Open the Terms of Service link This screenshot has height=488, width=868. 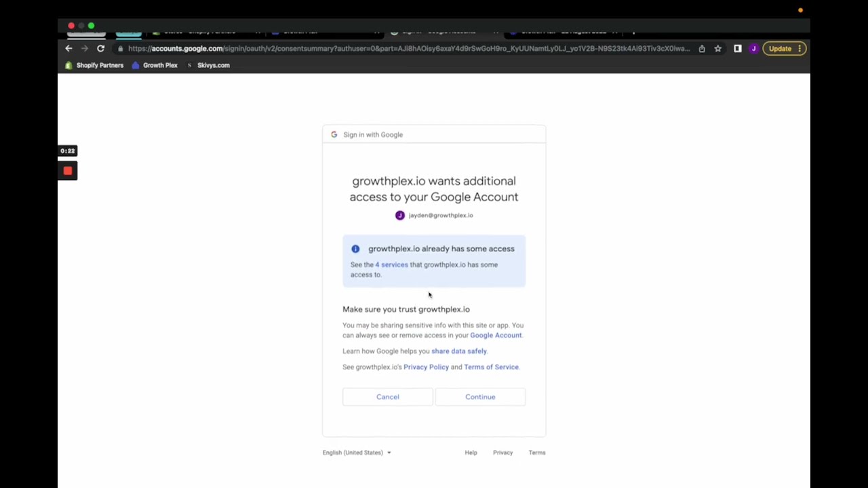pyautogui.click(x=491, y=367)
